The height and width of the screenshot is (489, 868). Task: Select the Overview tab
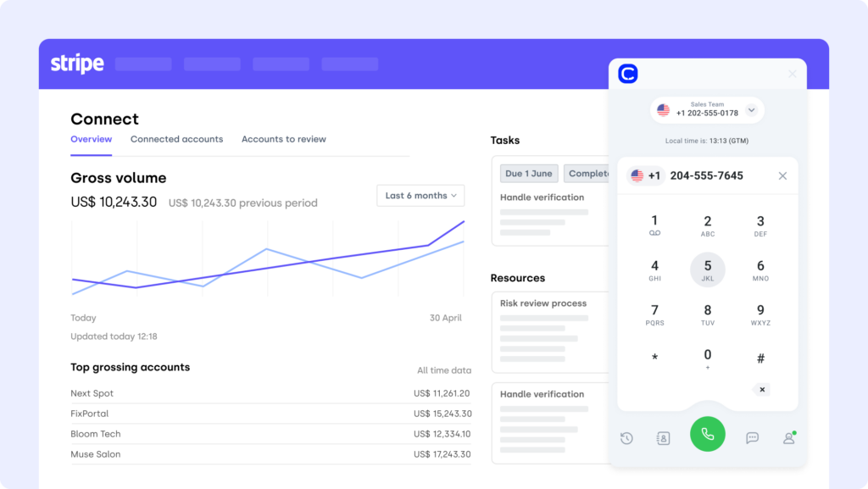point(91,139)
